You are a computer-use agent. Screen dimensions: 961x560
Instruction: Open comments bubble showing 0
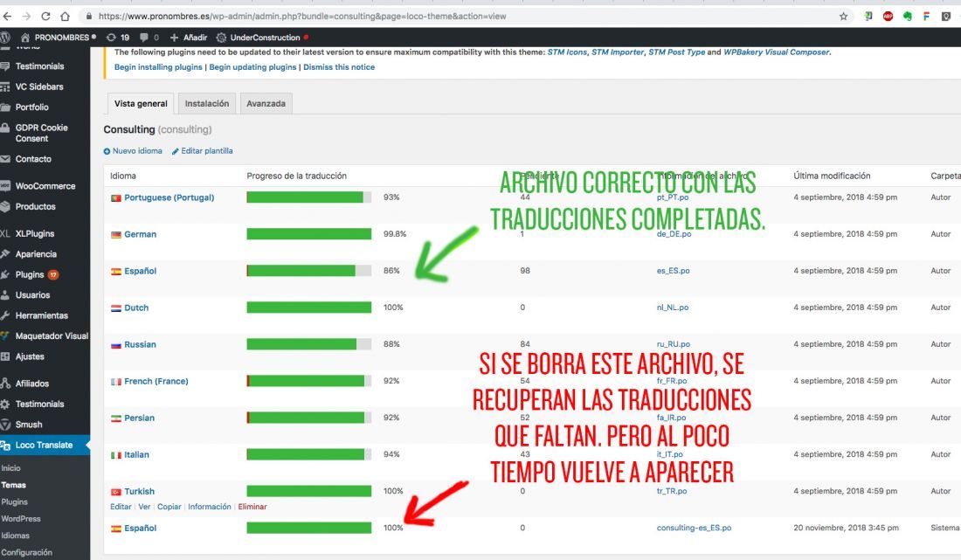[x=149, y=38]
